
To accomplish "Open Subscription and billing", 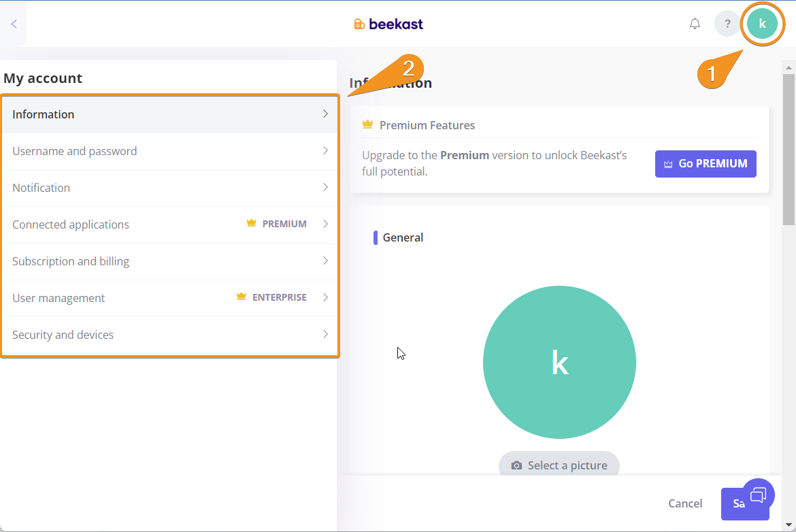I will point(170,261).
